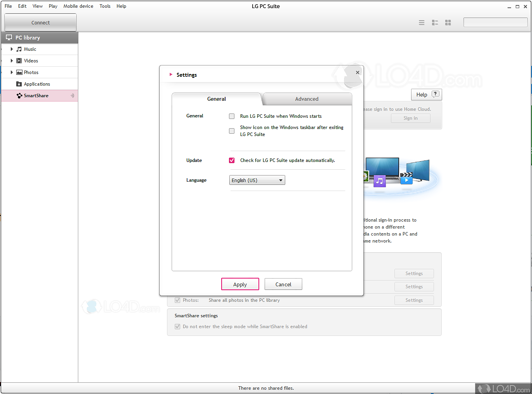The width and height of the screenshot is (532, 394).
Task: Expand the Videos tree node arrow
Action: 12,61
